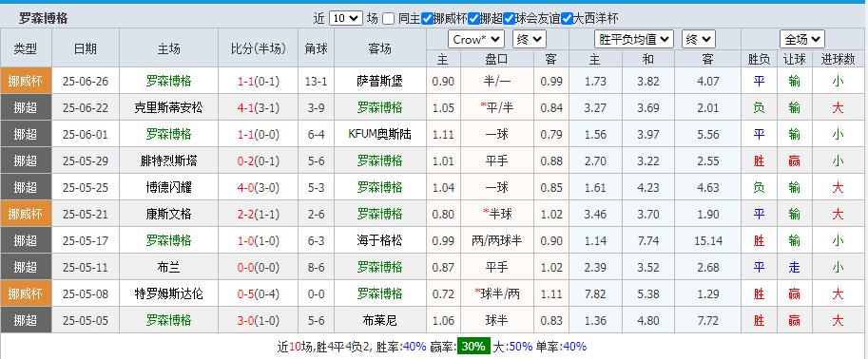This screenshot has width=868, height=359.
Task: Click the 25-05-29 date cell
Action: (x=86, y=161)
